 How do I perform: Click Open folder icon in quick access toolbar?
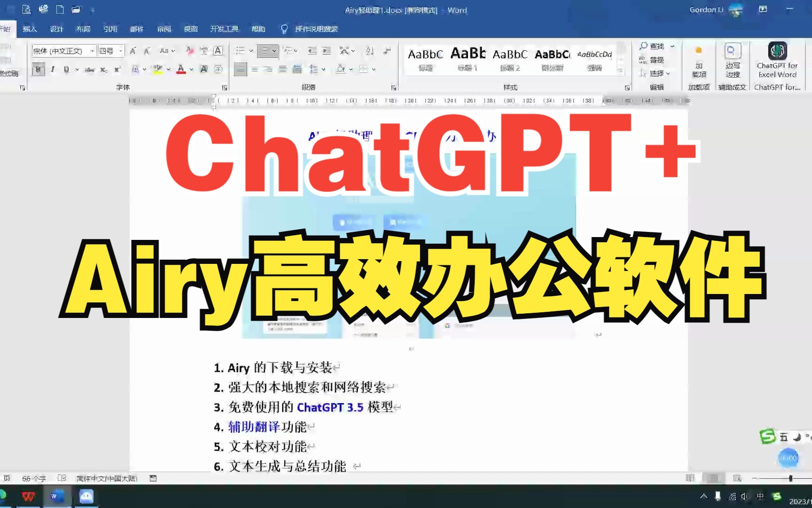coord(76,9)
